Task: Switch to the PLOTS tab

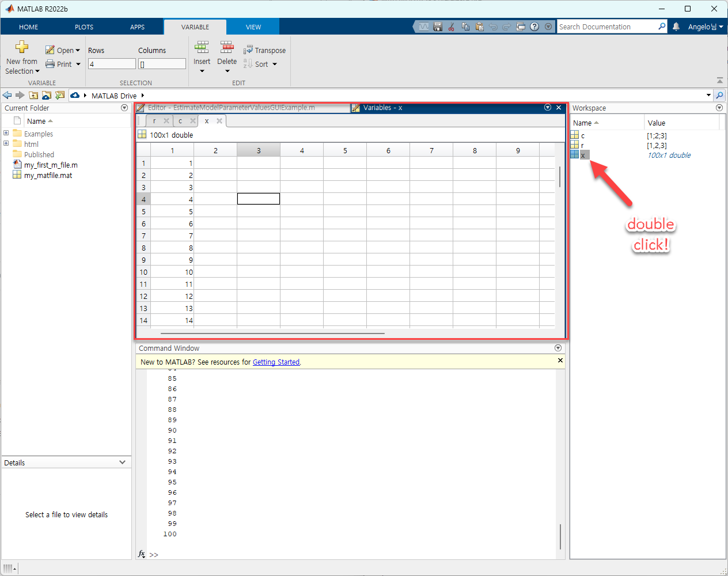Action: tap(84, 27)
